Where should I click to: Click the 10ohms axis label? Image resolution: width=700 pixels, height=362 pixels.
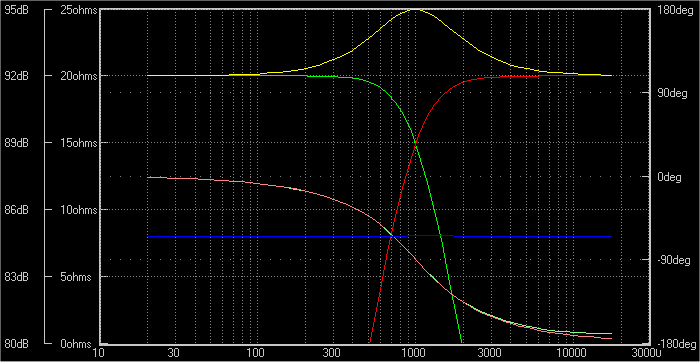pos(78,209)
